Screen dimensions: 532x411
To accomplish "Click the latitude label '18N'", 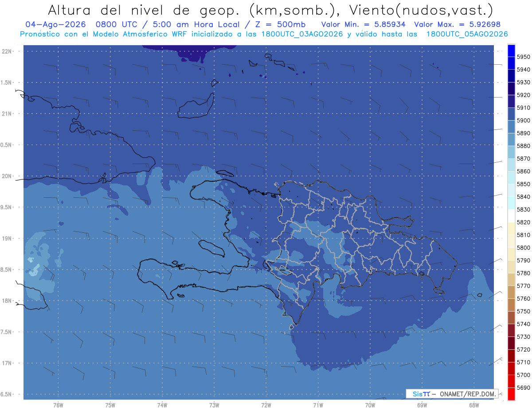I will (x=7, y=301).
